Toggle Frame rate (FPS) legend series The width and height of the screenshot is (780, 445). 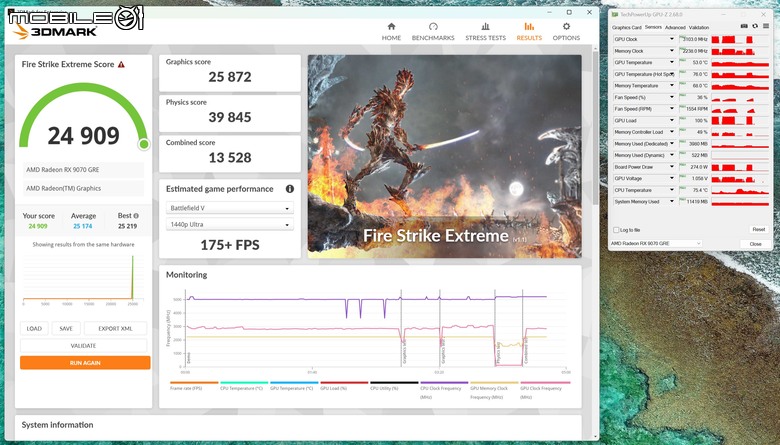click(x=194, y=386)
